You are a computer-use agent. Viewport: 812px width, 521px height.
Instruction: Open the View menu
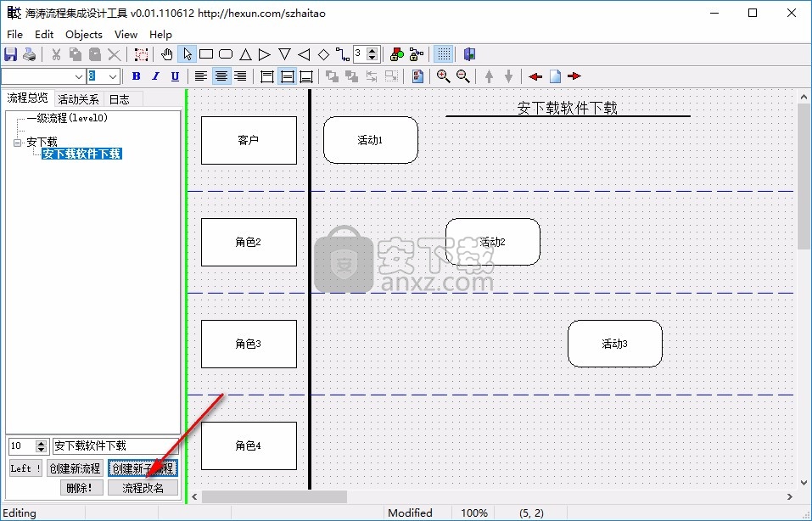[126, 34]
